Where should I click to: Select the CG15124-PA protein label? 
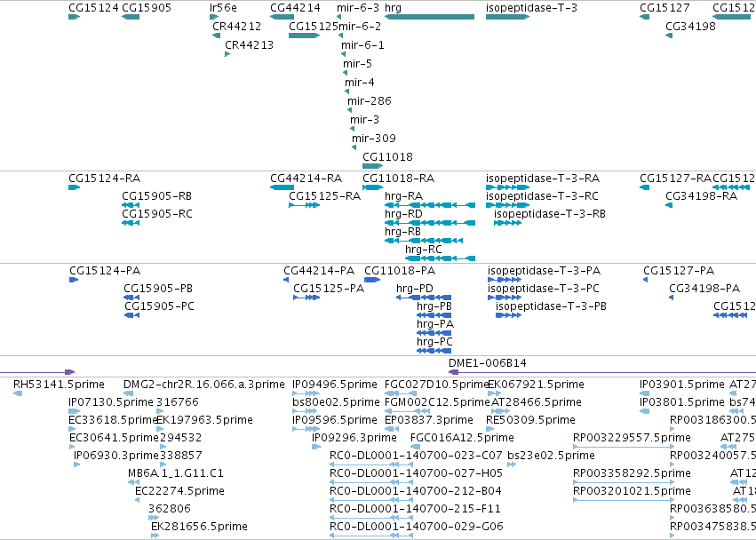click(x=105, y=271)
